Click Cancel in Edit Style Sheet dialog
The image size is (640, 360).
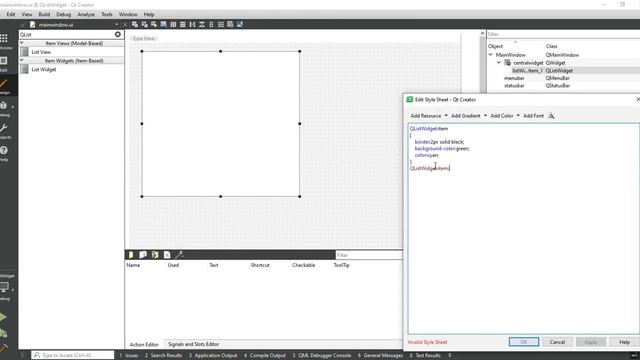coord(557,342)
